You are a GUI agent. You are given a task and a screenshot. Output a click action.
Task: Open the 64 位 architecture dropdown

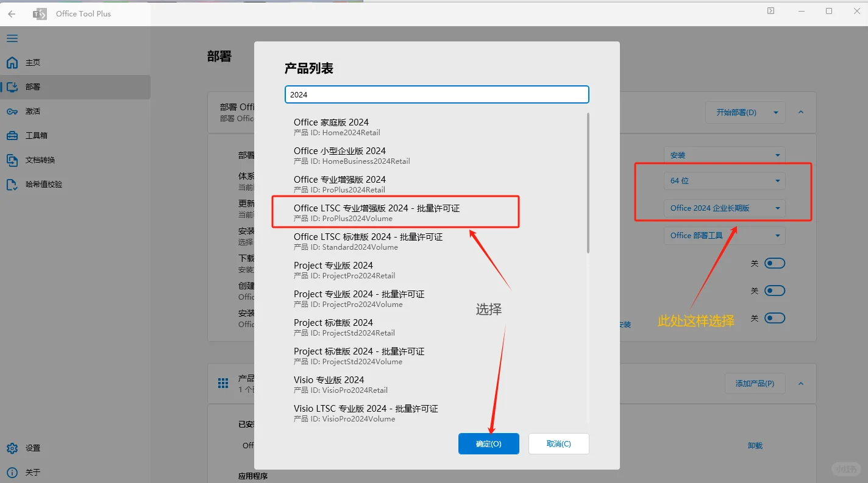pyautogui.click(x=724, y=180)
